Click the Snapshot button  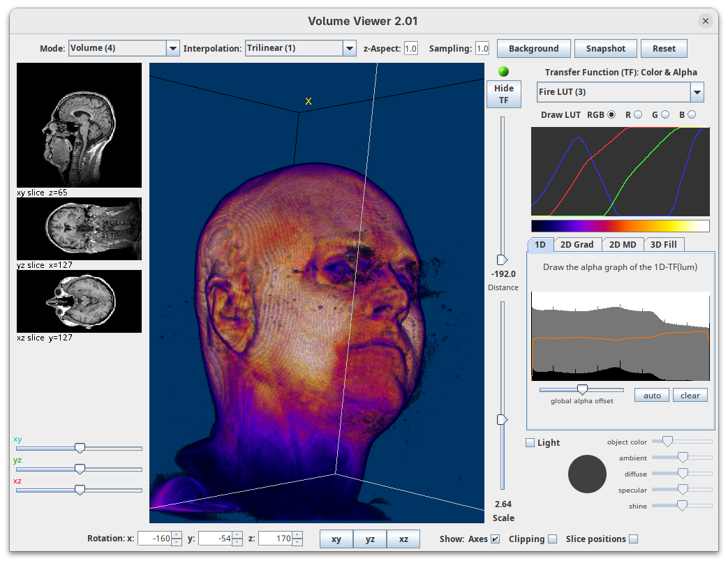605,48
